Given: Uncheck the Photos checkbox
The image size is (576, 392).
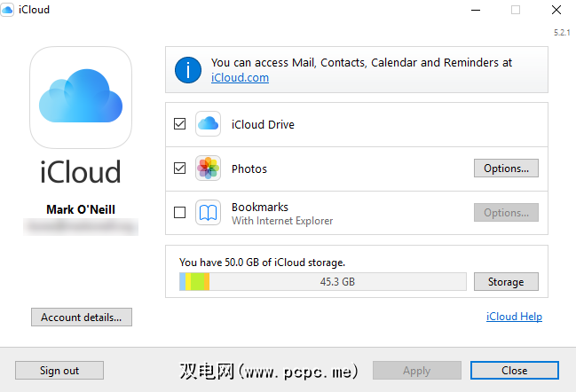Looking at the screenshot, I should pos(180,169).
